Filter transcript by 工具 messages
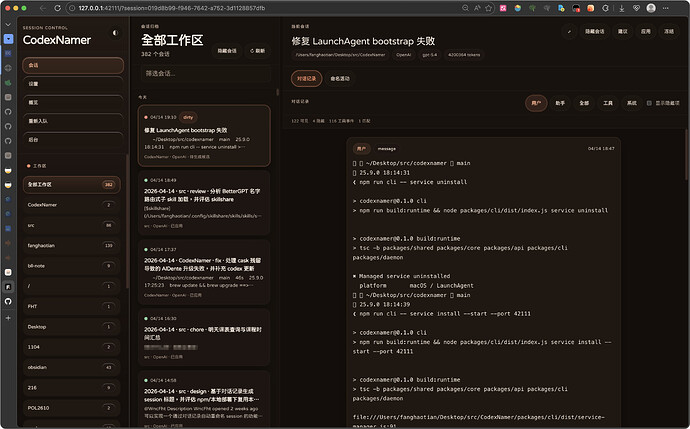 (608, 103)
